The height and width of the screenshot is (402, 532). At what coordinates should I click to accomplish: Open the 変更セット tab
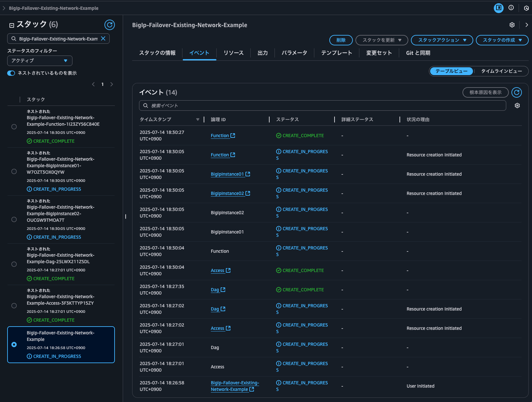(379, 53)
